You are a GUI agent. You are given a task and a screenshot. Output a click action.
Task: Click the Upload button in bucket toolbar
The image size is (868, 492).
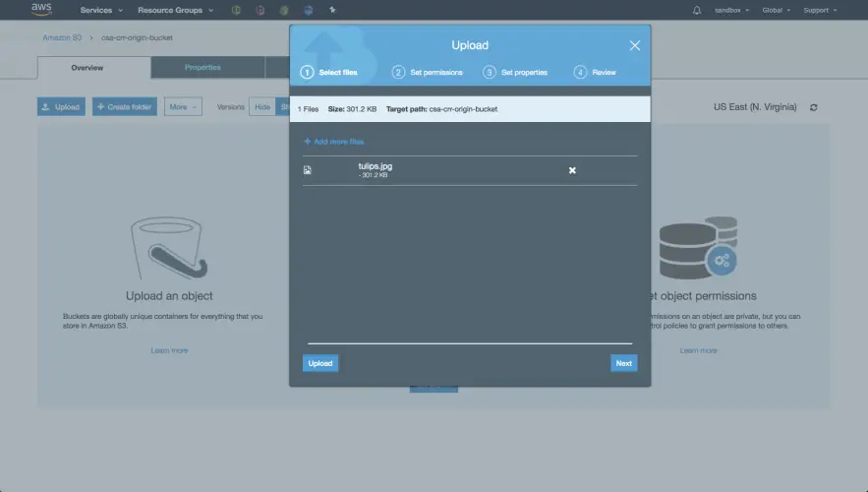tap(62, 107)
